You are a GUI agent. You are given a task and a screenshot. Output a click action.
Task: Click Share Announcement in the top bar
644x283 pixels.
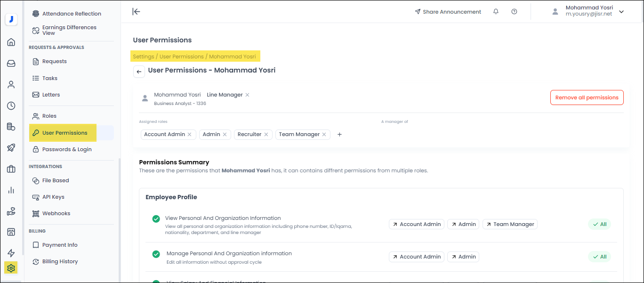pos(448,11)
